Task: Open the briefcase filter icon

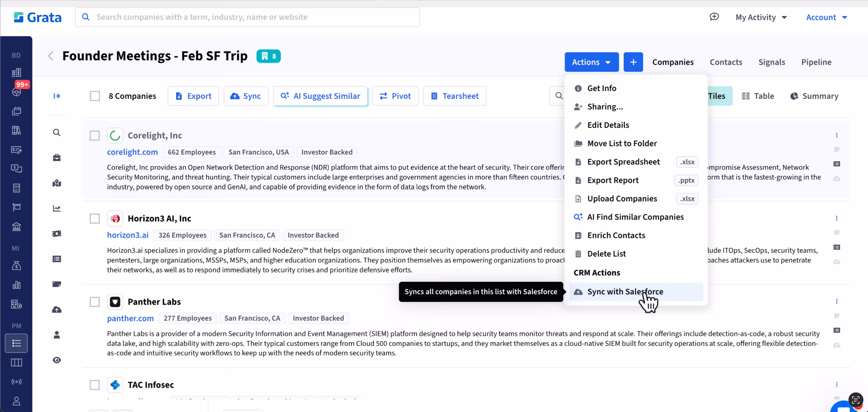Action: pyautogui.click(x=57, y=158)
